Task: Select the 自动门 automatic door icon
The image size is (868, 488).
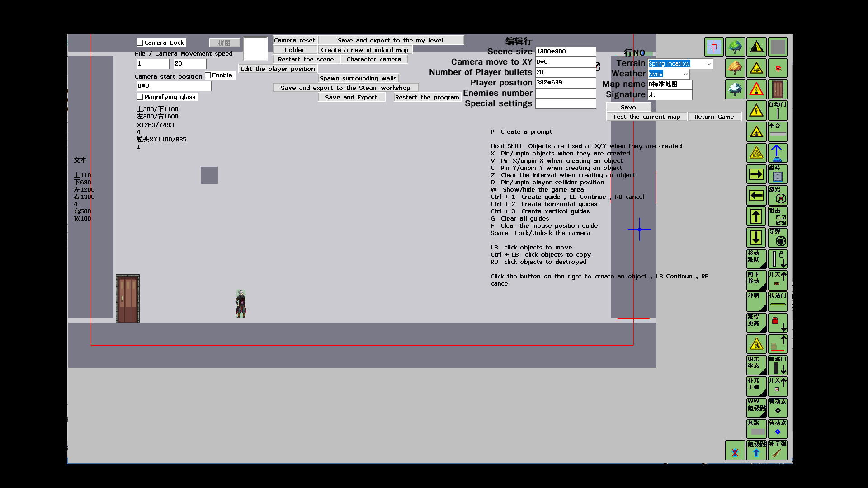Action: pos(778,110)
